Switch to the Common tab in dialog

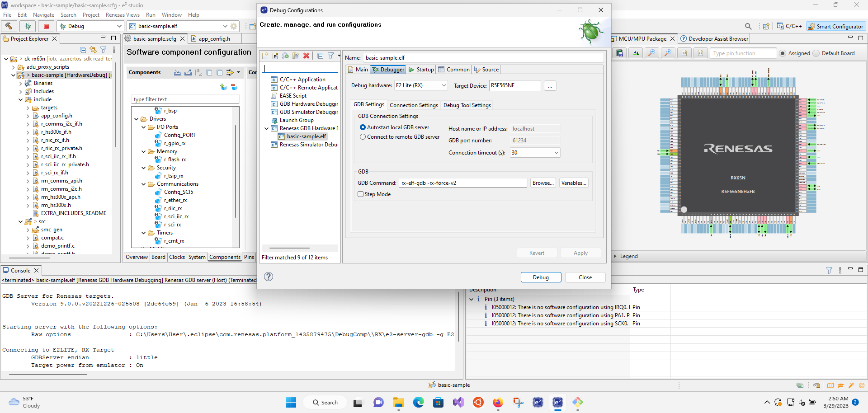coord(454,70)
